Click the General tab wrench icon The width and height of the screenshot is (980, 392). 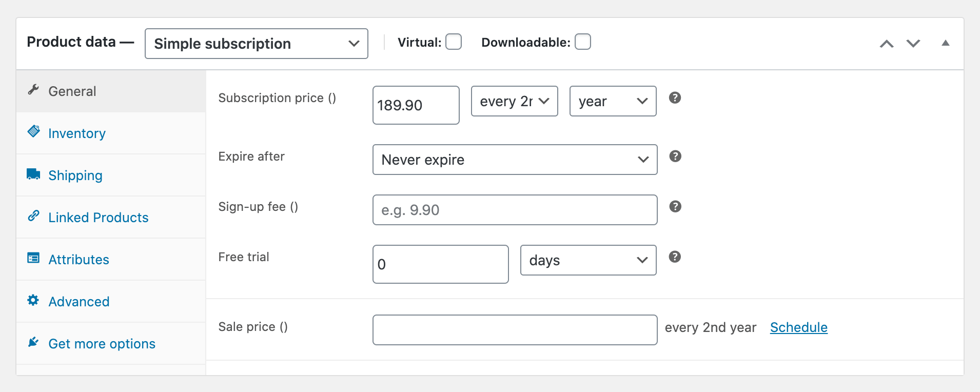33,90
